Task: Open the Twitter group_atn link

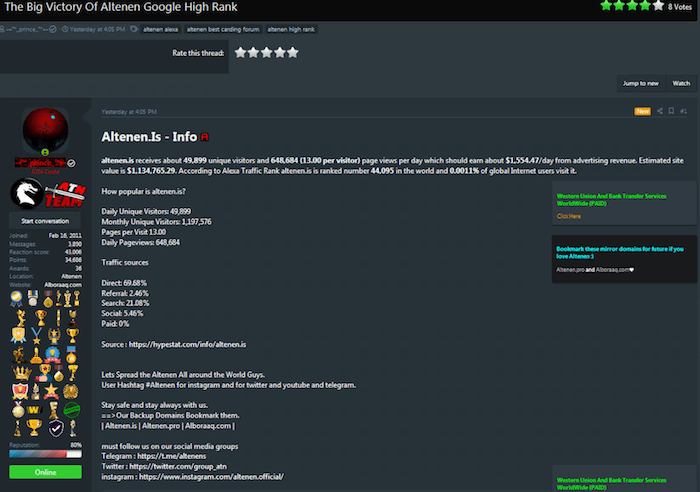Action: pos(178,467)
